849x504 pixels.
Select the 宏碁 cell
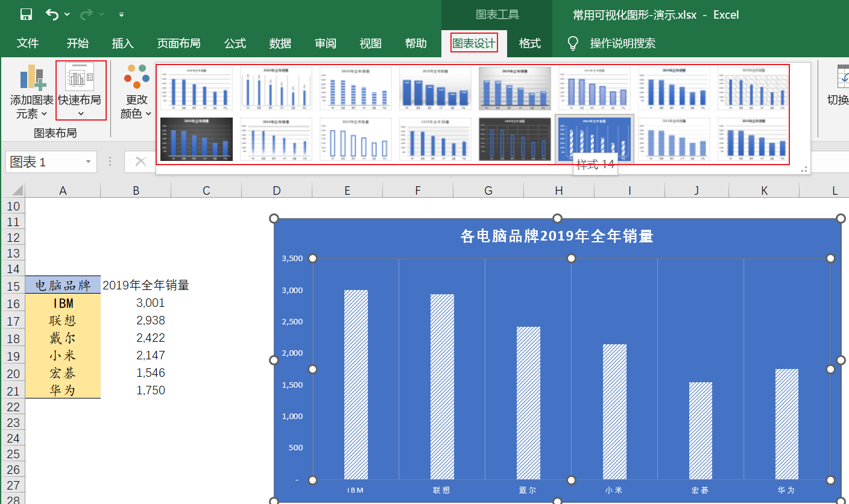(x=63, y=373)
